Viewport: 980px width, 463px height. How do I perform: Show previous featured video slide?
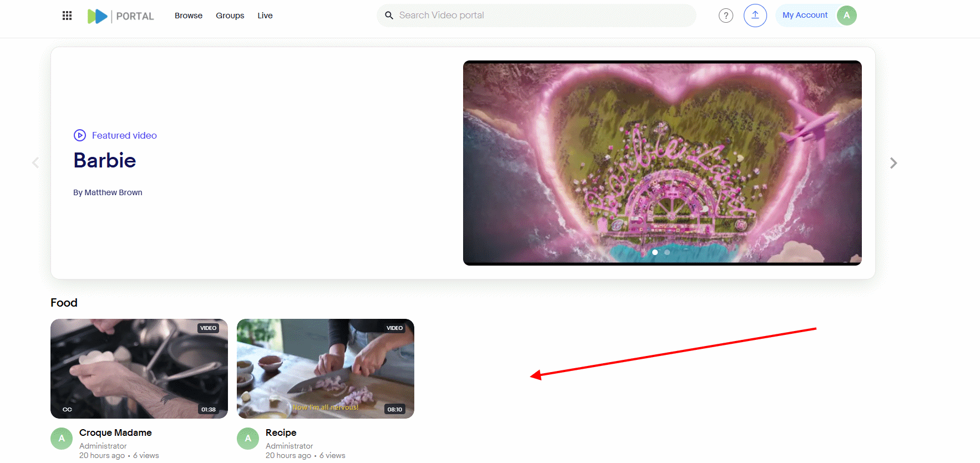tap(35, 162)
